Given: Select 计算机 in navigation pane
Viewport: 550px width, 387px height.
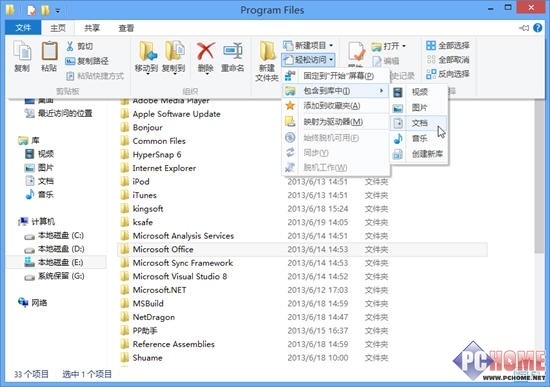Looking at the screenshot, I should (36, 221).
